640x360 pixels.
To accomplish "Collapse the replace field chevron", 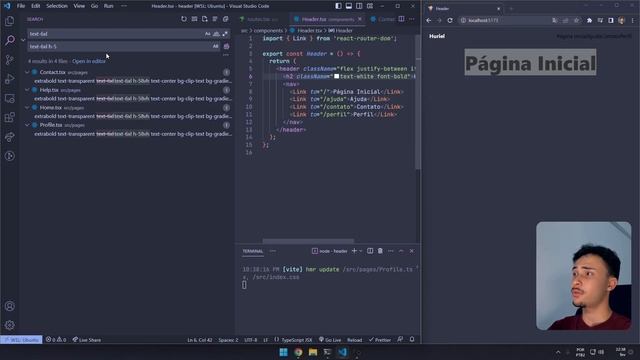I will coord(23,40).
